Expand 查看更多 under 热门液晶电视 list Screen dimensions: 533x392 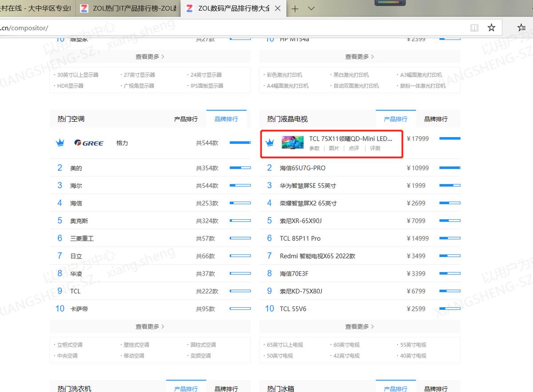(x=359, y=327)
